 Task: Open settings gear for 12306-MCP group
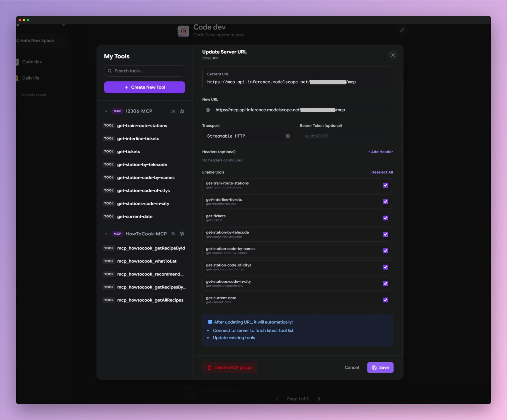182,111
